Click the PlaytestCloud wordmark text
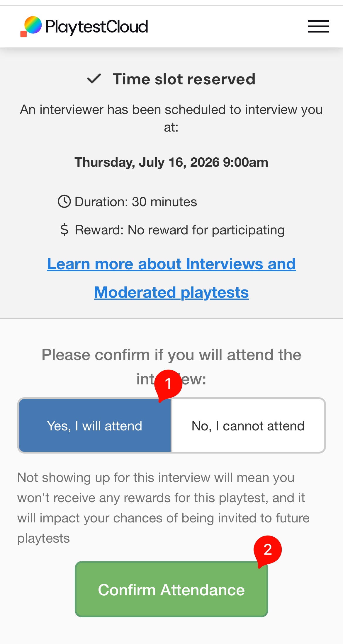343x644 pixels. tap(97, 27)
